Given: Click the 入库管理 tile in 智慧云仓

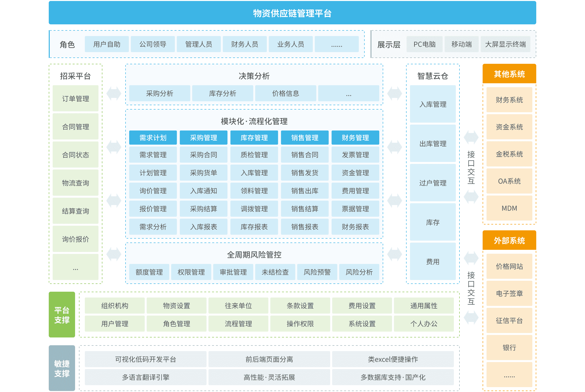Looking at the screenshot, I should point(432,104).
